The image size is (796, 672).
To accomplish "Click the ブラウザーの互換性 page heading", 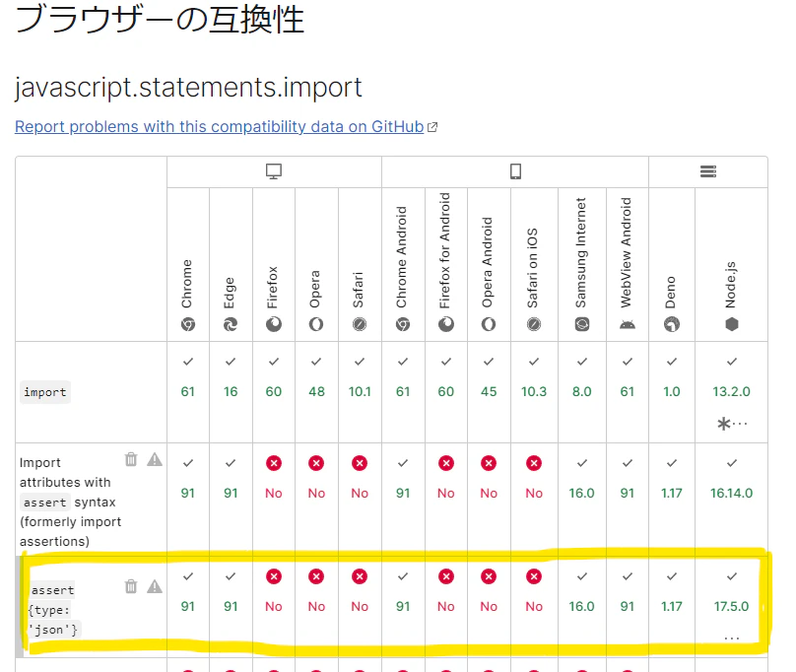I will 160,20.
